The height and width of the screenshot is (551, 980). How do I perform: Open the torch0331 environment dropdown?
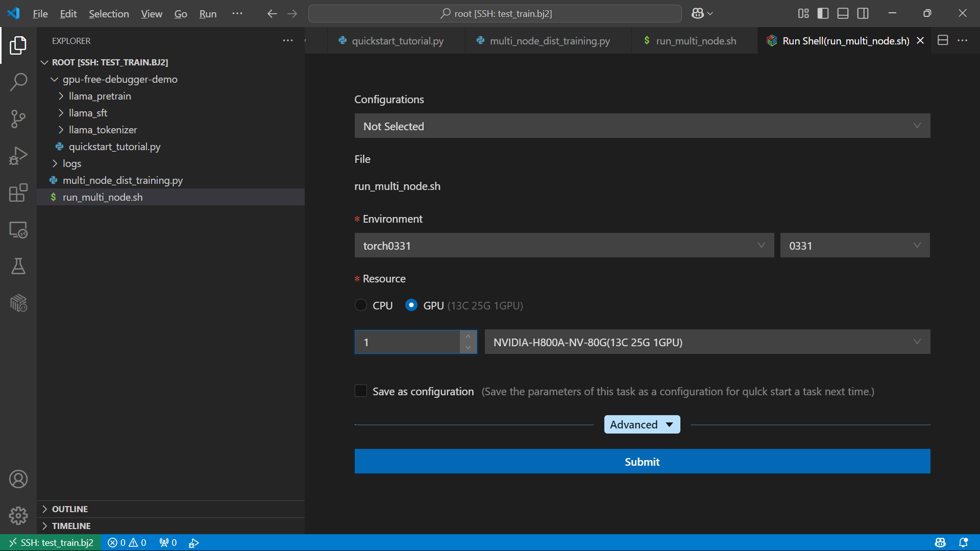pos(564,246)
